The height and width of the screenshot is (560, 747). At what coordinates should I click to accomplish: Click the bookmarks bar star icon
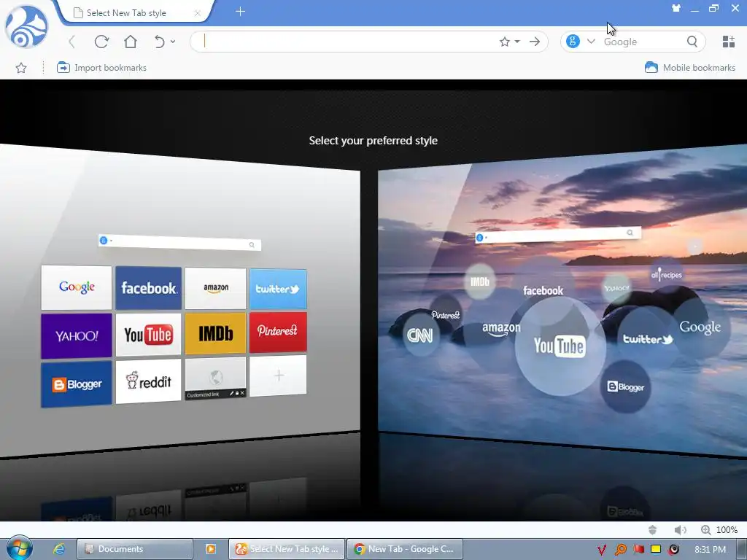21,68
